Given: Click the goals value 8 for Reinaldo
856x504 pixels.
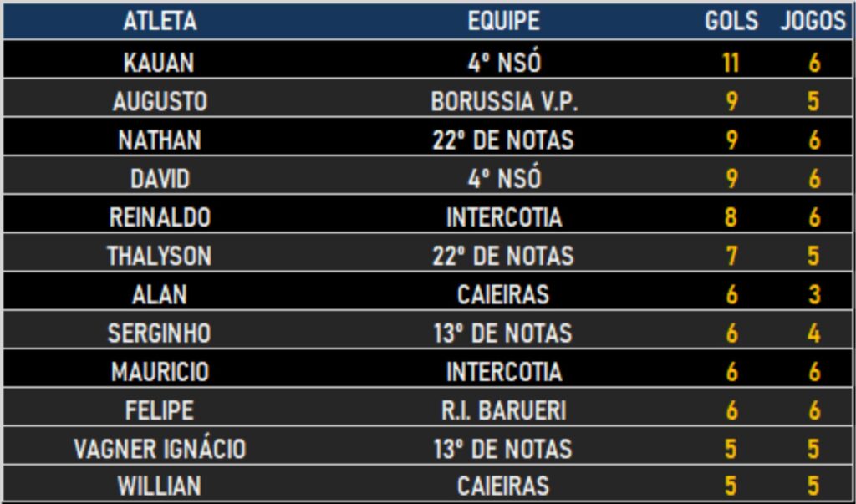Looking at the screenshot, I should click(731, 217).
